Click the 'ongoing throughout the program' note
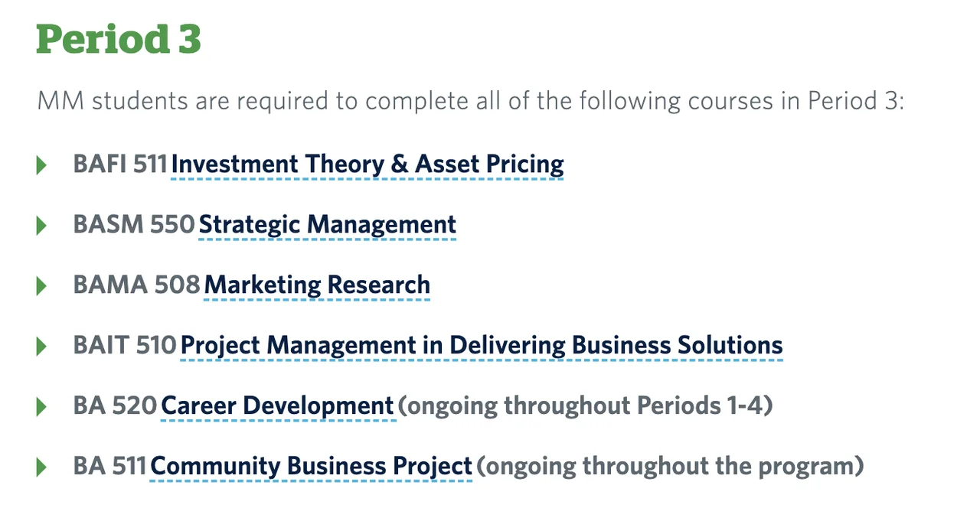Viewport: 980px width, 521px height. point(670,466)
